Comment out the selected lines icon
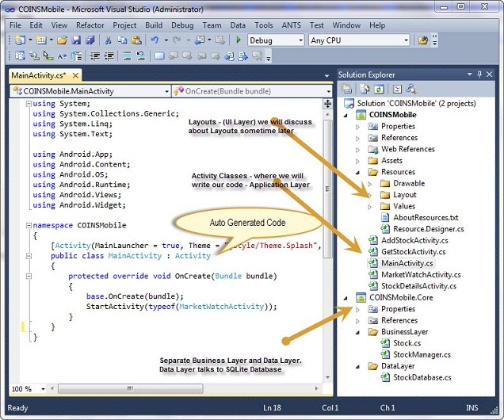The width and height of the screenshot is (504, 420). click(127, 56)
